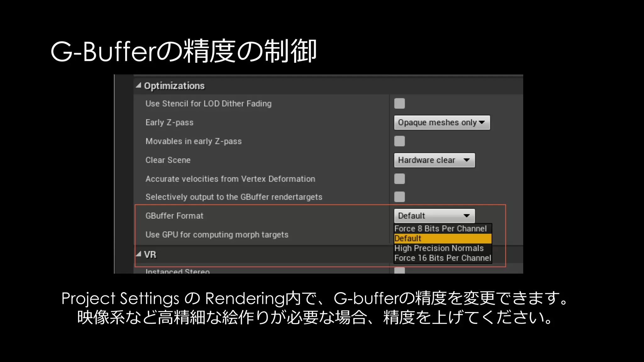Click the Clear Scene property label
The height and width of the screenshot is (362, 644).
(x=168, y=160)
